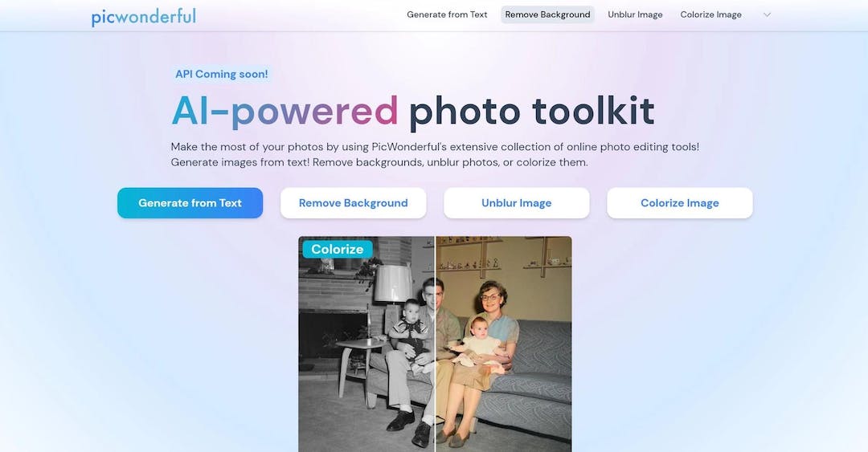
Task: Click the teal Colorize label on the photo
Action: 337,249
